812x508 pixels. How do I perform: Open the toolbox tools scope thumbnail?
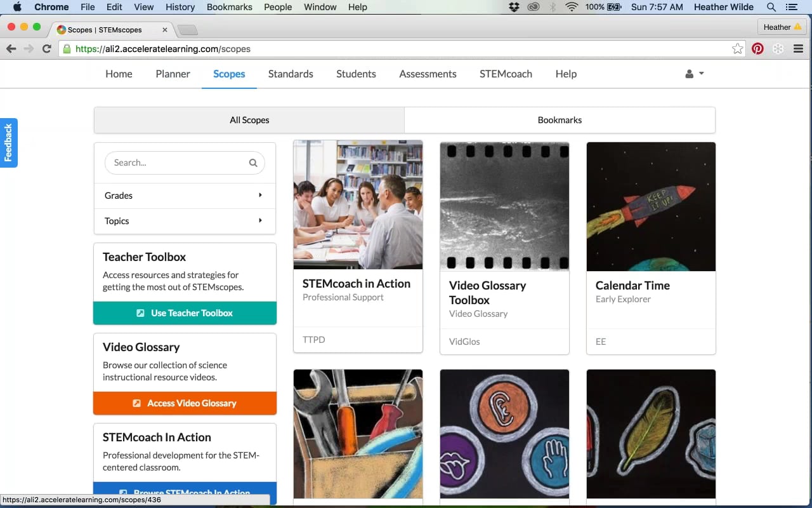click(358, 434)
